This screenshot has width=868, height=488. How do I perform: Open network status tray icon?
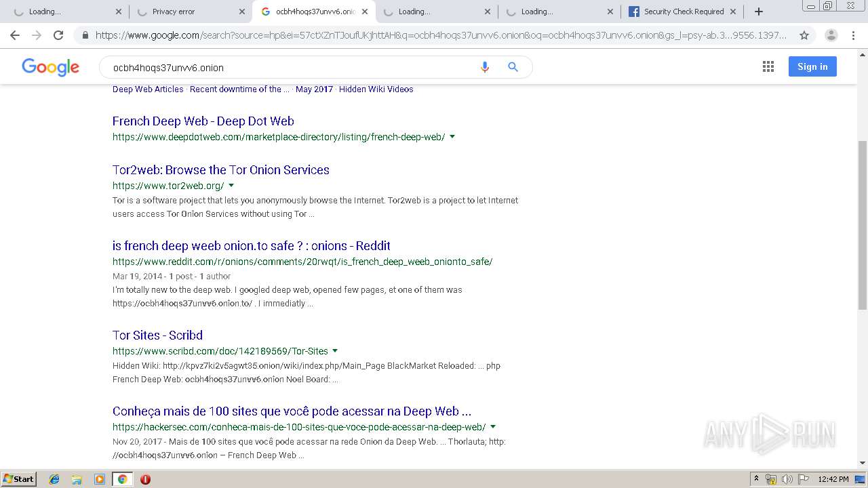pyautogui.click(x=771, y=479)
